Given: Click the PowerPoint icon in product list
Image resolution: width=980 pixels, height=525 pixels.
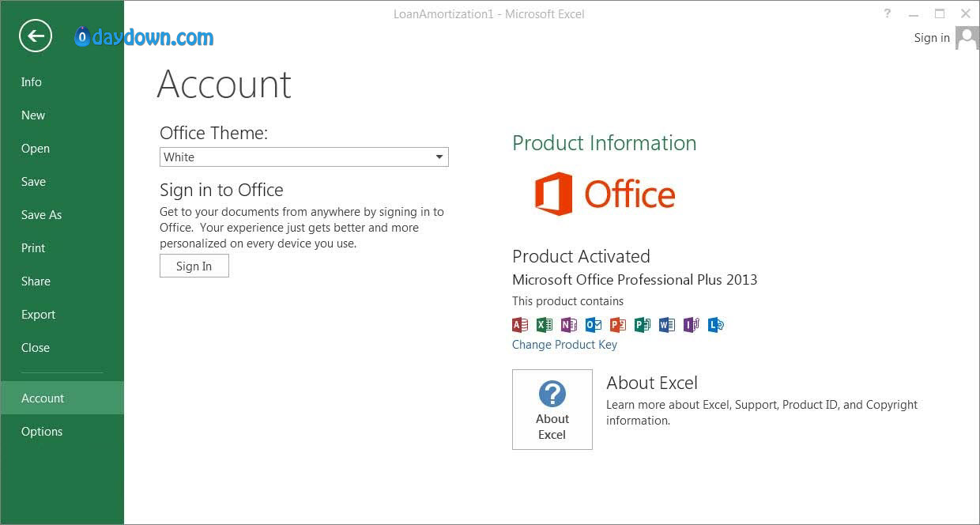Looking at the screenshot, I should [618, 325].
